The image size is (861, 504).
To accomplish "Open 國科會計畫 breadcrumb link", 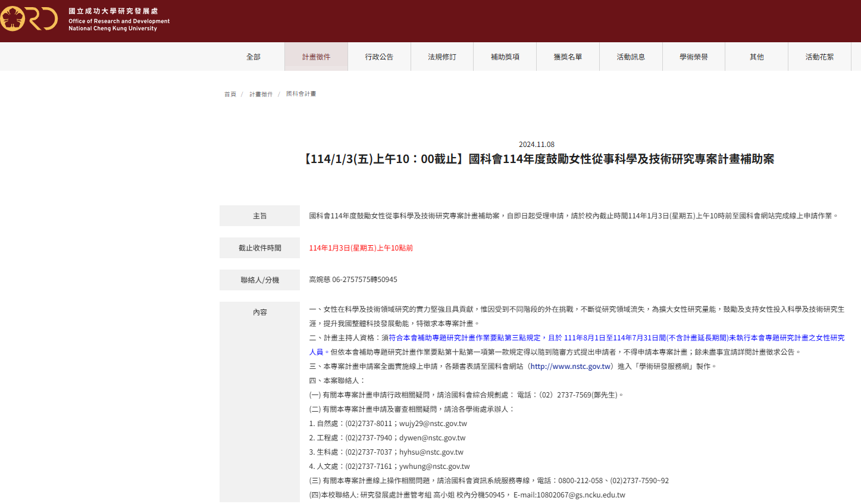I will 301,94.
